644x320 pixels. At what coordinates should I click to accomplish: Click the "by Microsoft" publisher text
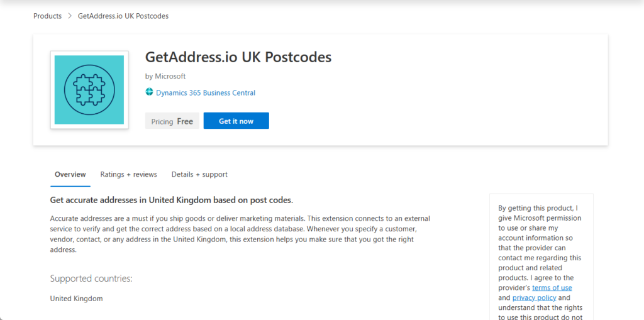pyautogui.click(x=165, y=77)
